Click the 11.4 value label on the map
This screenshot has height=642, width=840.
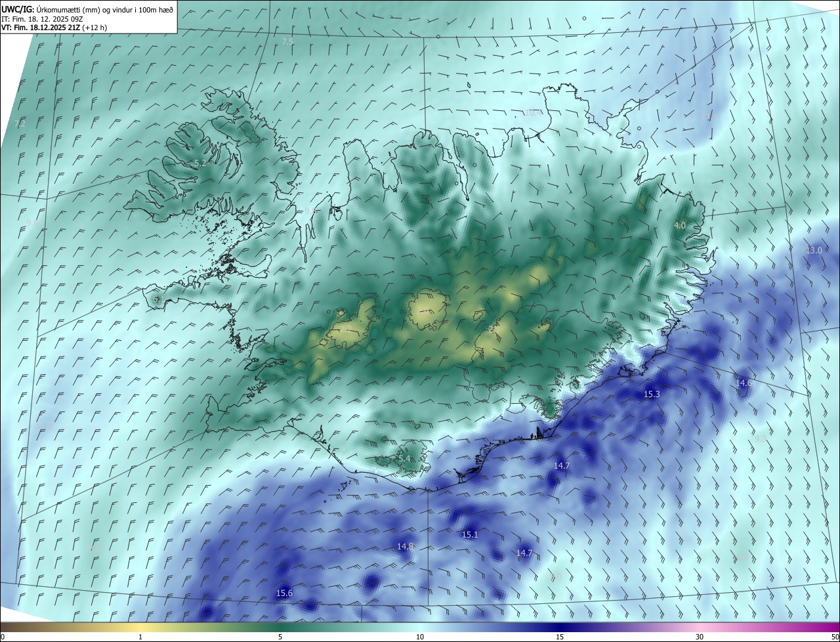point(709,116)
